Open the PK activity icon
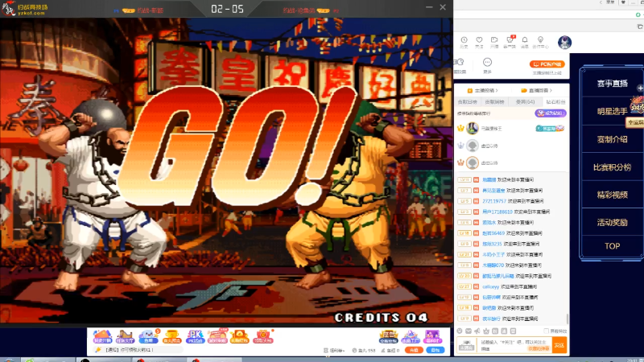 pos(195,336)
